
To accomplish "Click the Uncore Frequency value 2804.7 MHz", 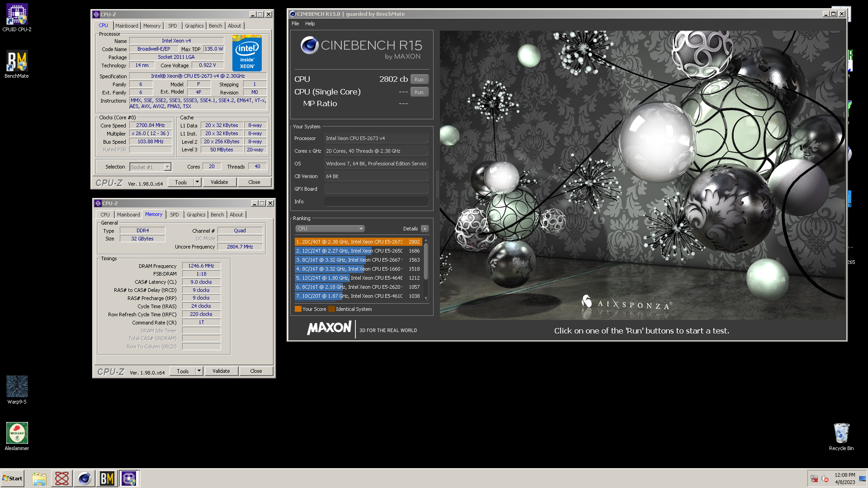I will pos(240,247).
